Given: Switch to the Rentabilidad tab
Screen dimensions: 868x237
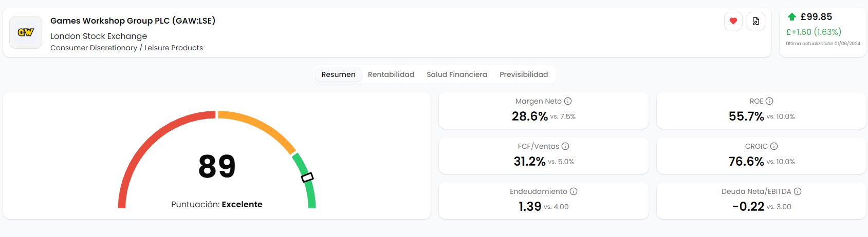Looking at the screenshot, I should click(x=391, y=74).
